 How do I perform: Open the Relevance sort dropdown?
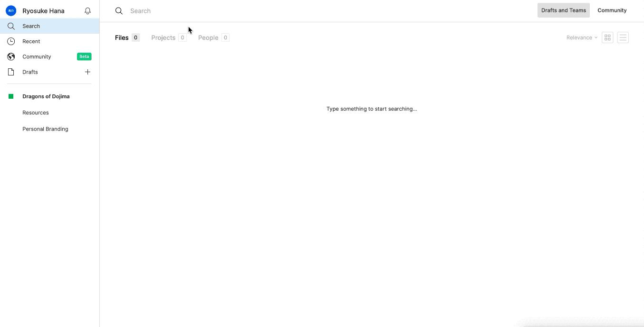[x=581, y=37]
